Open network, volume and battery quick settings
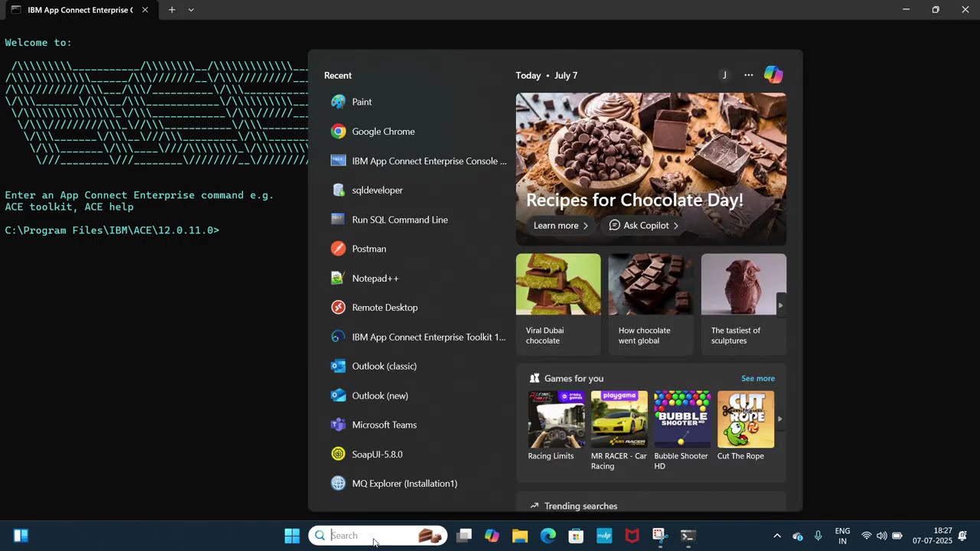This screenshot has height=551, width=980. tap(881, 536)
